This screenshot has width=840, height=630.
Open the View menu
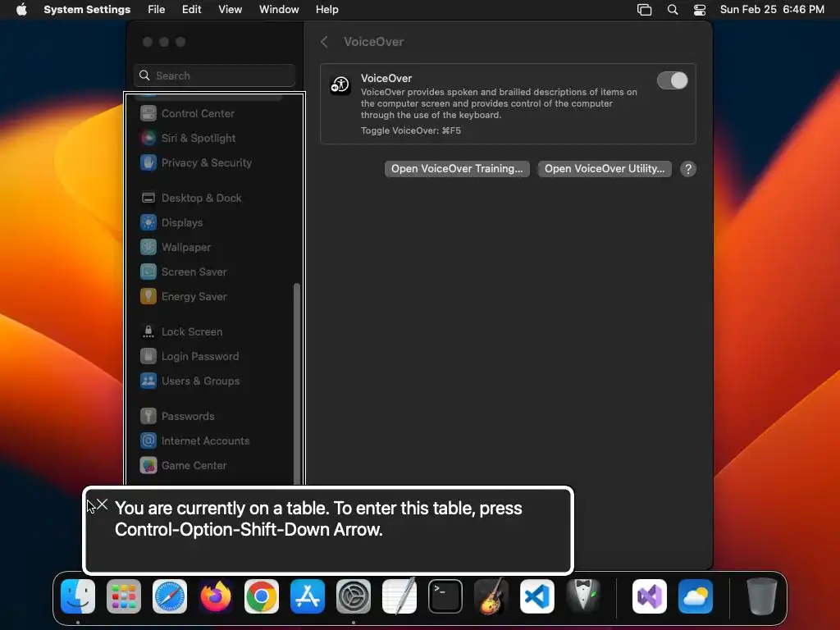pos(231,10)
